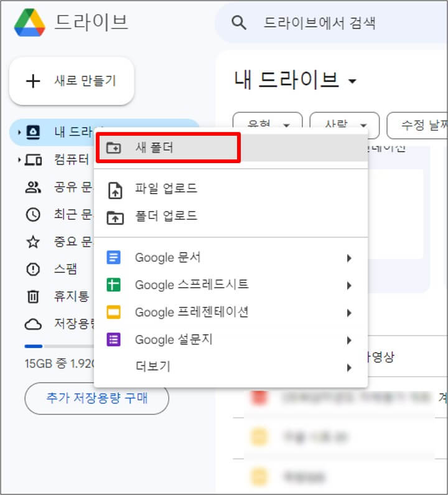Select Google 설문지 menu item
Viewport: 448px width, 495px height.
coord(231,340)
